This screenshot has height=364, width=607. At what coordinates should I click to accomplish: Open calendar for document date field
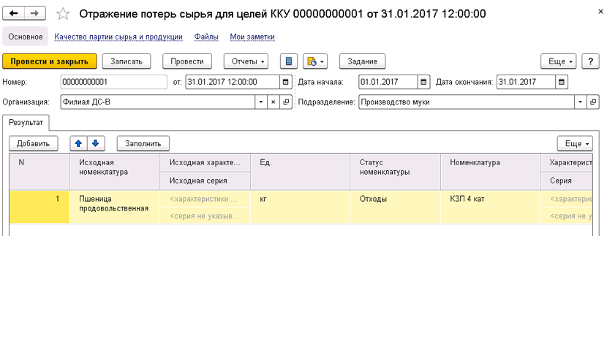286,82
